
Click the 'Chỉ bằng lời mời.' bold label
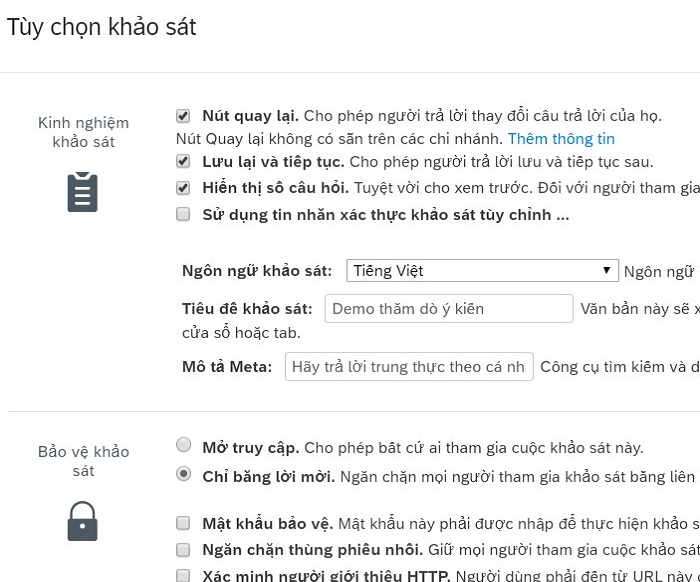(268, 477)
